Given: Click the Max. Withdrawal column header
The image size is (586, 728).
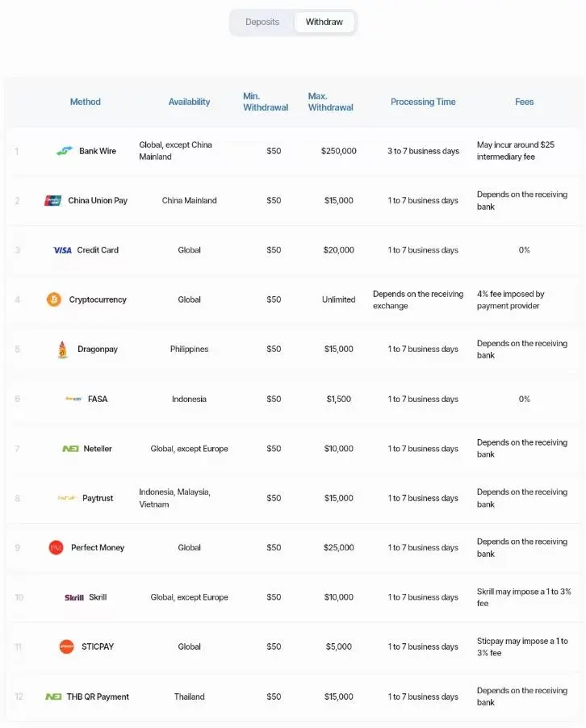Looking at the screenshot, I should tap(331, 102).
